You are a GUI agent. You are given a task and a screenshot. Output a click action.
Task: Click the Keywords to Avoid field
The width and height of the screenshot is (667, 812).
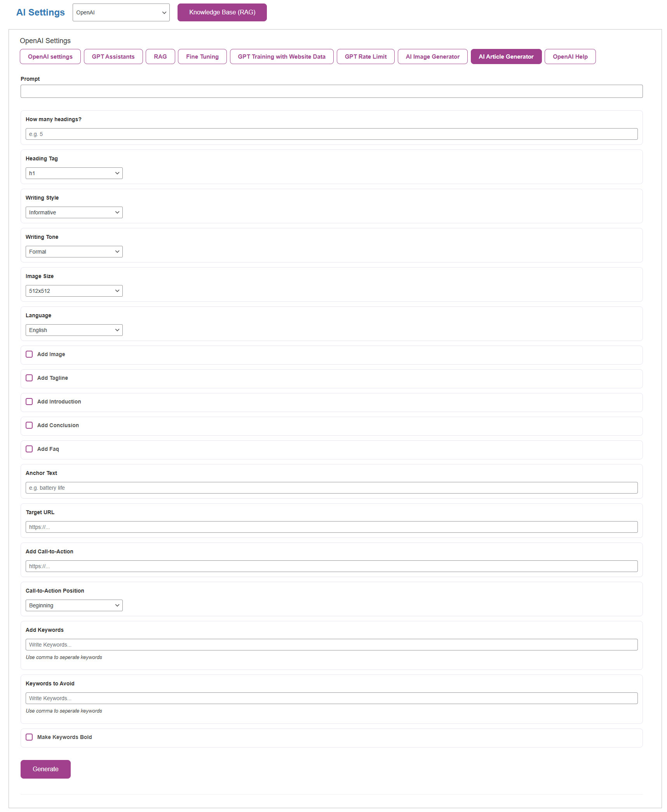(x=331, y=698)
